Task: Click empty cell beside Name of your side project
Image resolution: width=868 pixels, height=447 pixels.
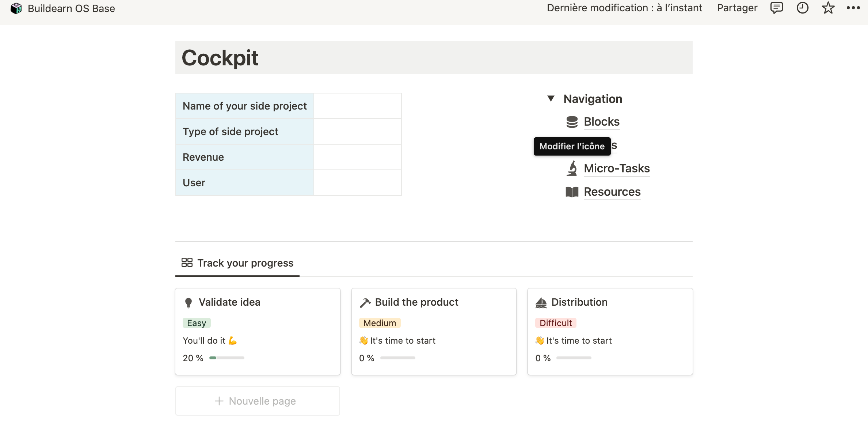Action: pos(357,106)
